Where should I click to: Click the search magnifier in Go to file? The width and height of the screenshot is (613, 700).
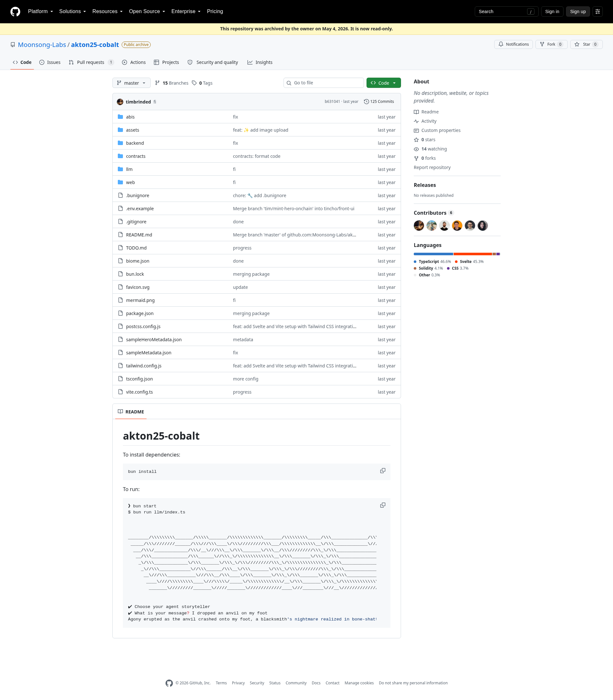(x=289, y=83)
